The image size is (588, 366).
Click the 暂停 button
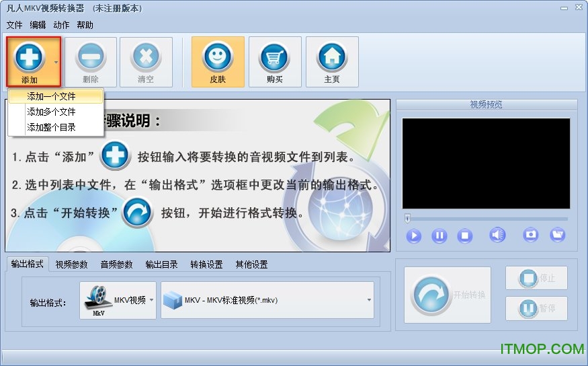coord(536,308)
